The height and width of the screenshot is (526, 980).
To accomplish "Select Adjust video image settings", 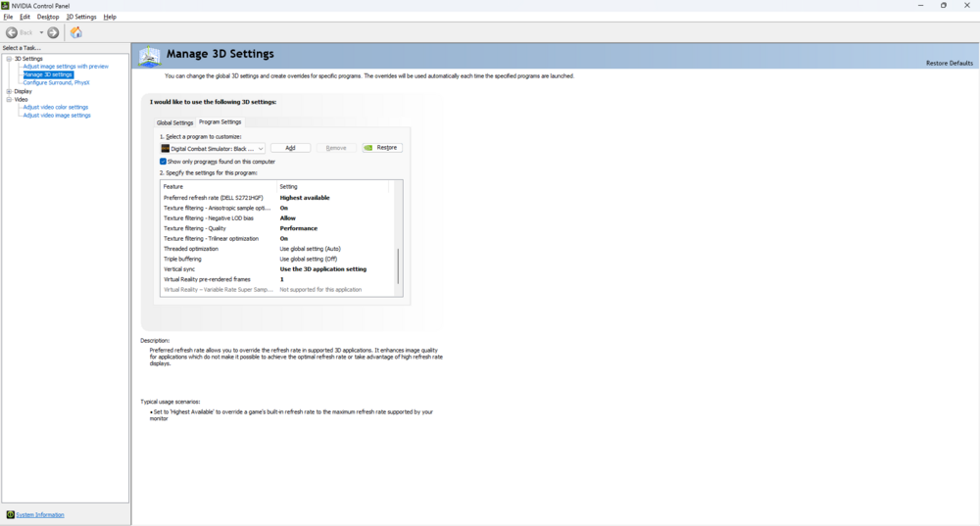I will click(57, 115).
